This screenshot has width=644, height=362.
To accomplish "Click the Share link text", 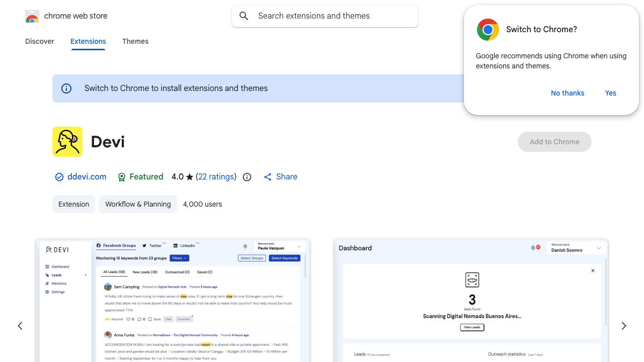I will (x=287, y=177).
